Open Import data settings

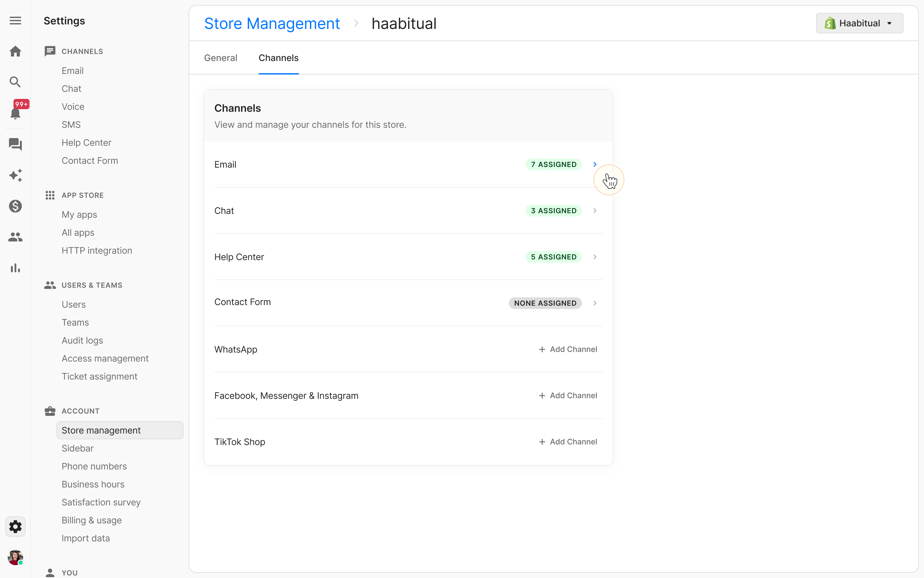coord(86,538)
